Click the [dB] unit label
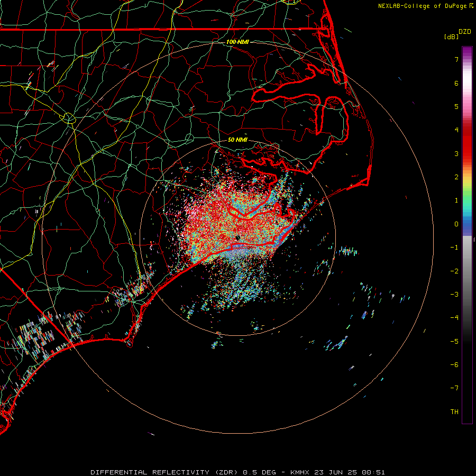 point(452,36)
